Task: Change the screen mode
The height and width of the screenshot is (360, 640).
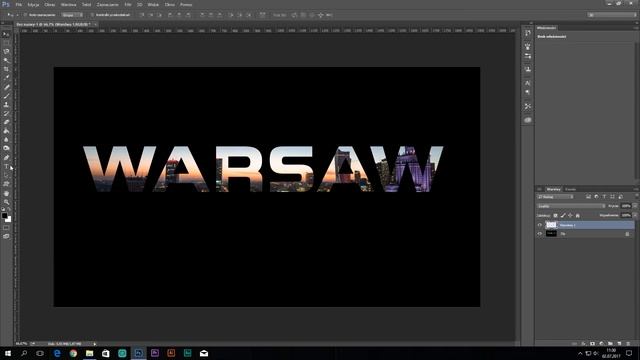Action: pos(6,236)
